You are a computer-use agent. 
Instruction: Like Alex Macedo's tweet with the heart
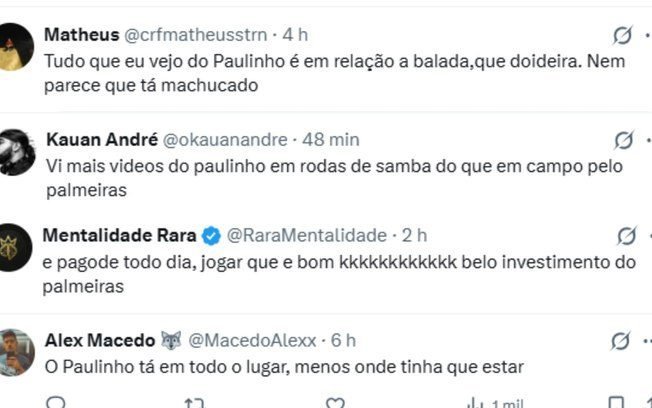click(336, 402)
